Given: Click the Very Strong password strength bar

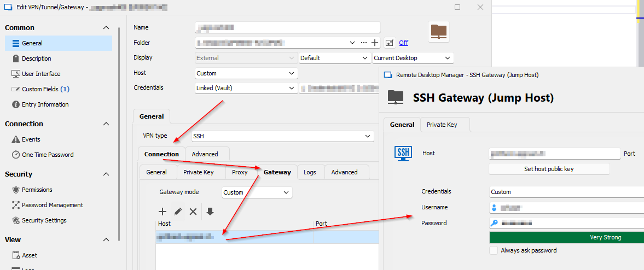Looking at the screenshot, I should (567, 237).
